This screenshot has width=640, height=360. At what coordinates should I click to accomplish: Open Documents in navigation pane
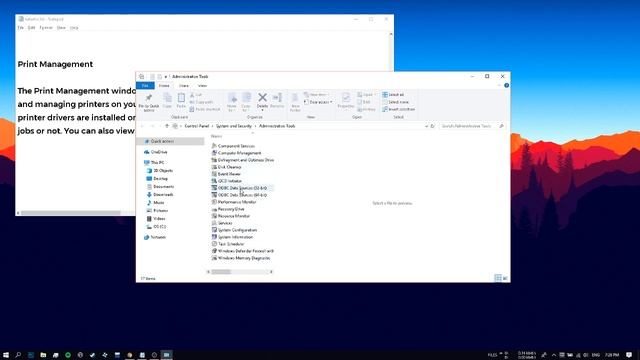[x=160, y=187]
